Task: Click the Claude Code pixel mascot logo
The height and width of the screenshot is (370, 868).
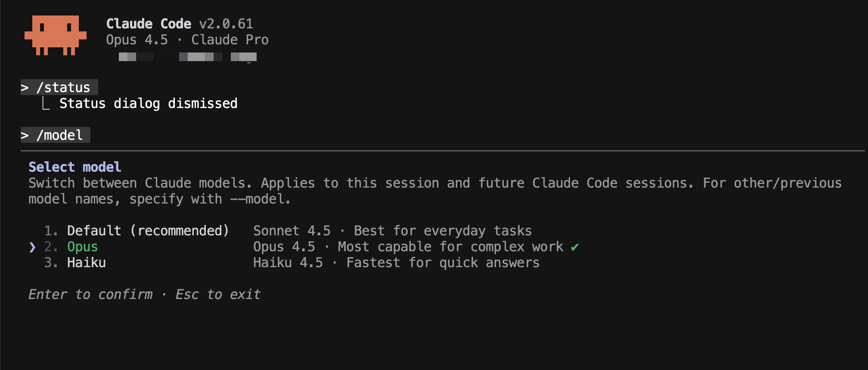Action: [x=55, y=35]
